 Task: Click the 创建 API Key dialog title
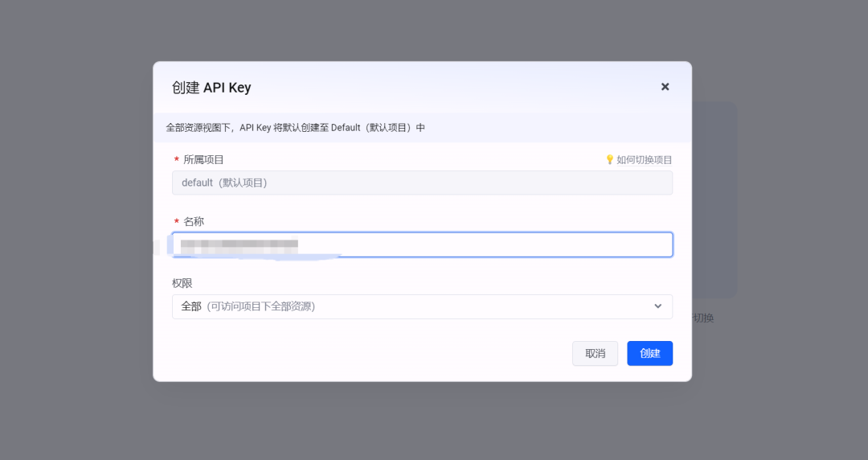point(211,88)
